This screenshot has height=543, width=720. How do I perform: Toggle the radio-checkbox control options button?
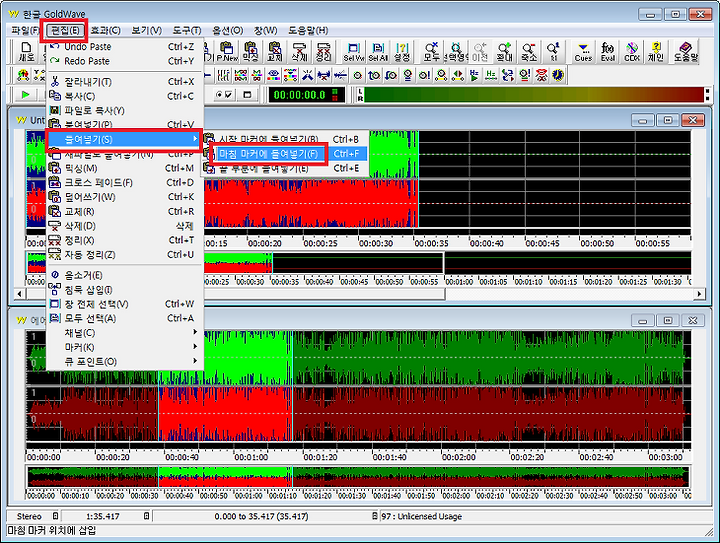(225, 95)
